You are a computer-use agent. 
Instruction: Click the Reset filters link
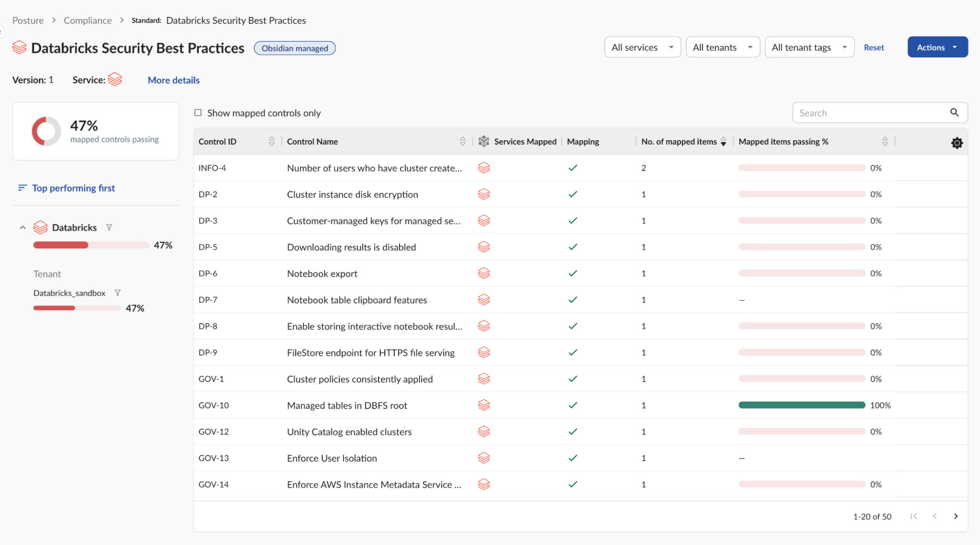click(874, 48)
